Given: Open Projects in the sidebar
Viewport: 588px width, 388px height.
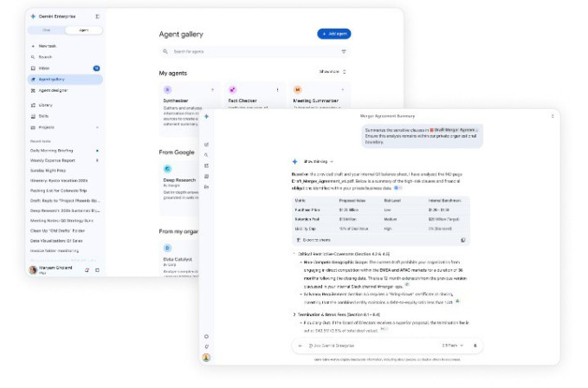Looking at the screenshot, I should [64, 127].
